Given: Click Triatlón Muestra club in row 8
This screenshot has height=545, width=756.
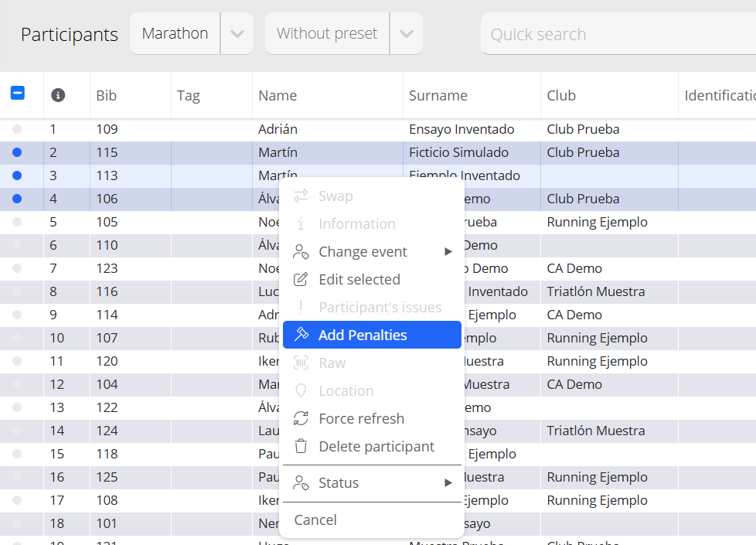Looking at the screenshot, I should point(596,291).
